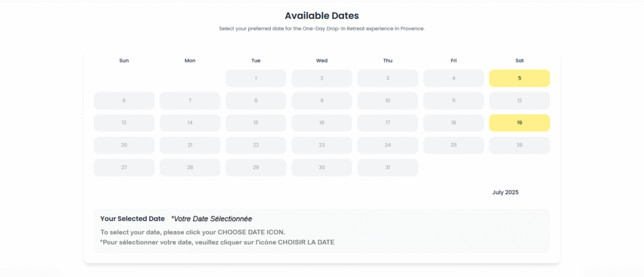Select date cell 25 on Friday
Viewport: 644px width, 277px height.
click(453, 145)
